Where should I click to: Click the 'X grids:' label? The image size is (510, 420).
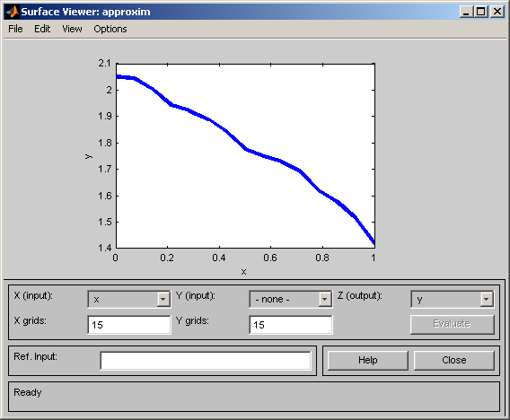(x=31, y=321)
